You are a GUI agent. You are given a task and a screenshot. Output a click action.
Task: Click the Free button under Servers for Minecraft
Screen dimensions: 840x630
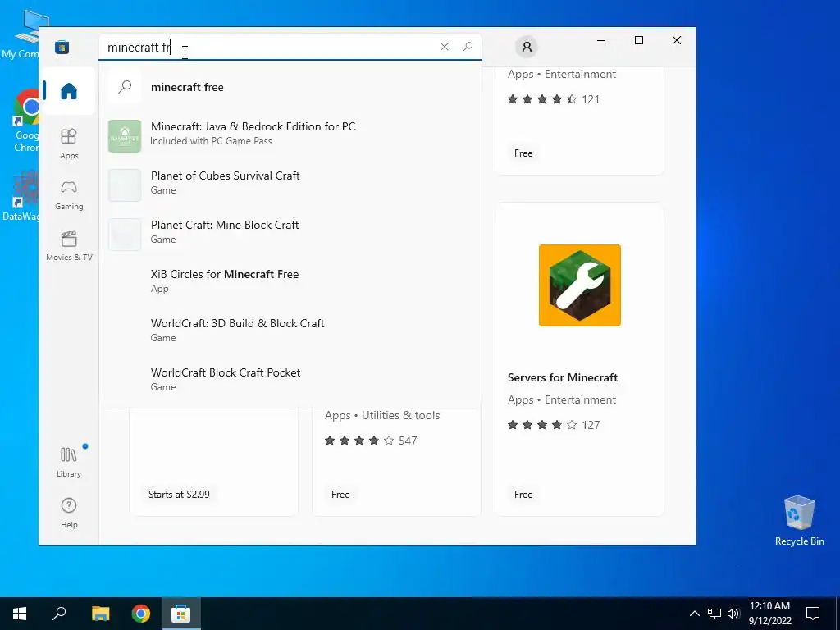(x=523, y=495)
